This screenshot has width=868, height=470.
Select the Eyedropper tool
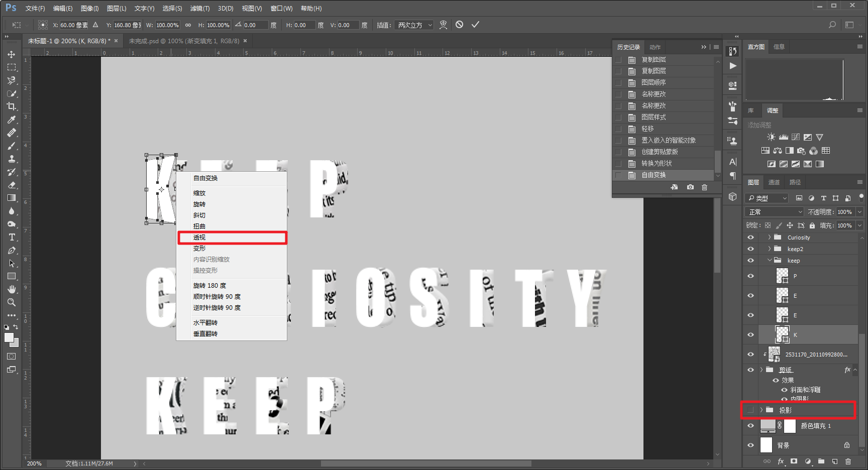pyautogui.click(x=11, y=120)
